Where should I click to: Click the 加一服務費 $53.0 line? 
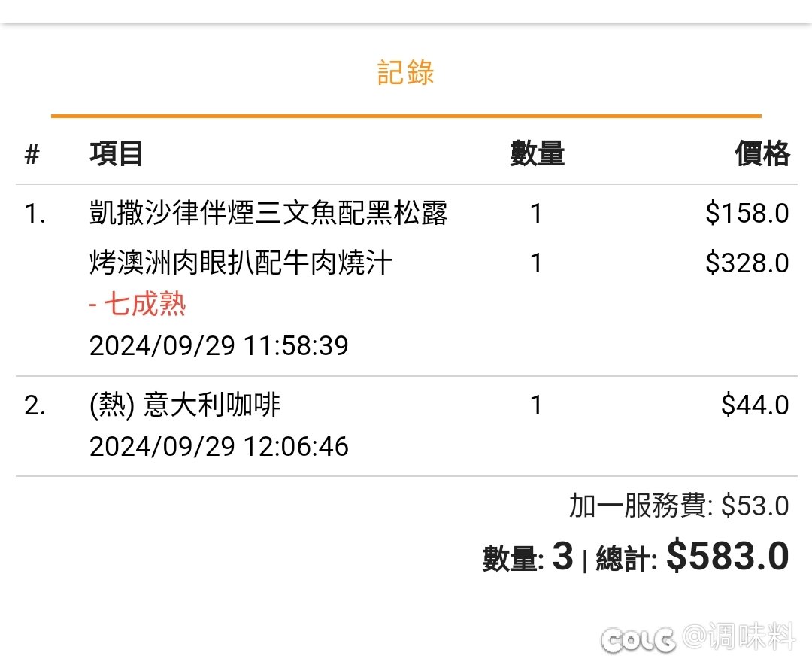pos(679,506)
